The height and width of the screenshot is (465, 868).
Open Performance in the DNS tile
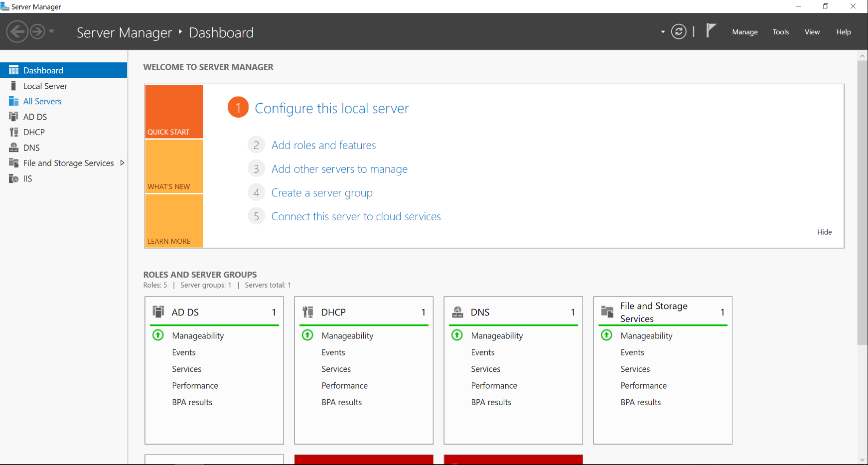tap(494, 386)
